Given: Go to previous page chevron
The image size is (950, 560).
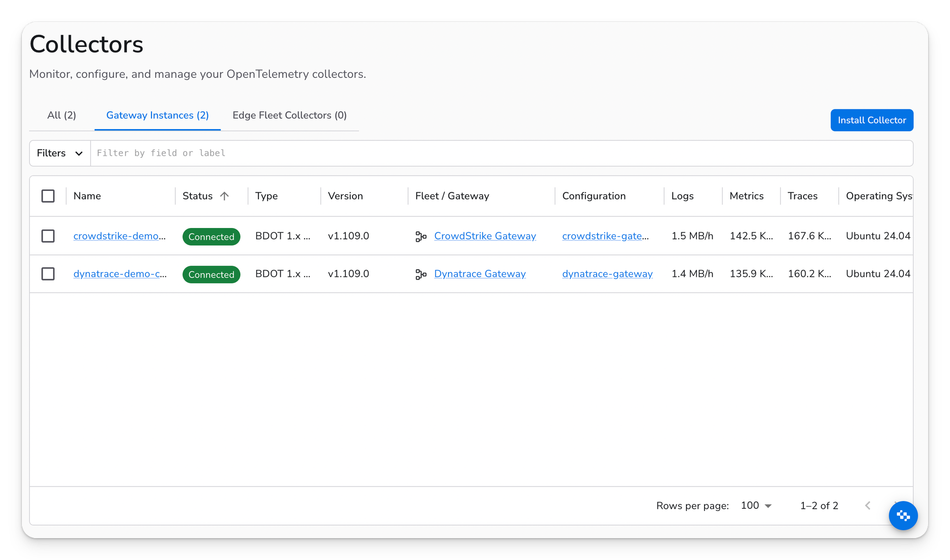Looking at the screenshot, I should (868, 506).
